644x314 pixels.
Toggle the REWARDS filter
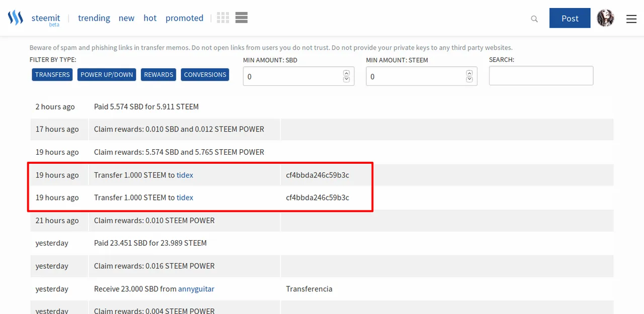click(158, 74)
